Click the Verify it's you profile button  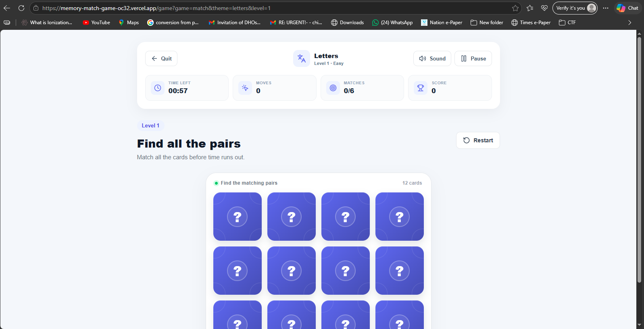tap(575, 8)
